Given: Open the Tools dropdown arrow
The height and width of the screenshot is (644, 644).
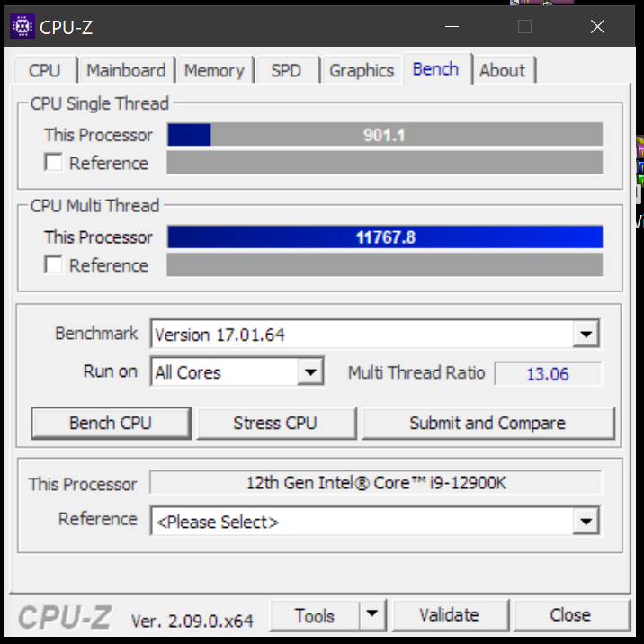Looking at the screenshot, I should [372, 615].
